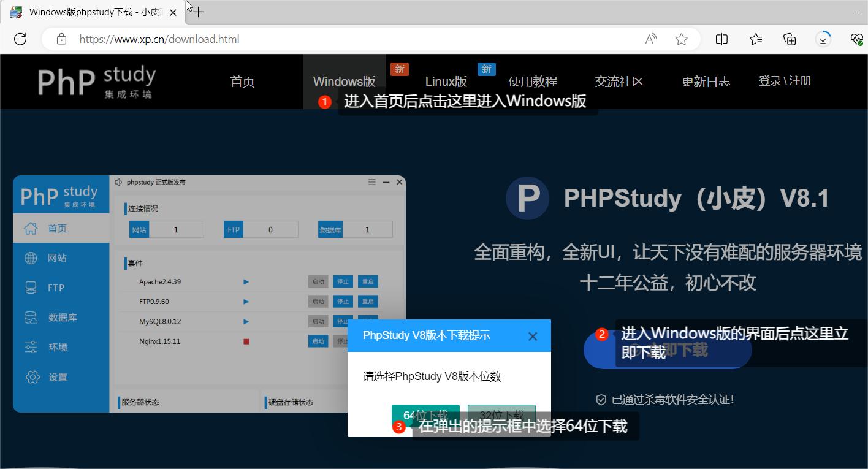Open the 更新日志 page

pos(706,82)
